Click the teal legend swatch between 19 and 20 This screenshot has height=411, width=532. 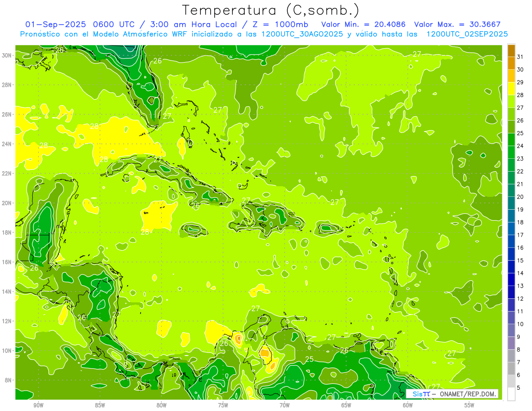point(511,203)
